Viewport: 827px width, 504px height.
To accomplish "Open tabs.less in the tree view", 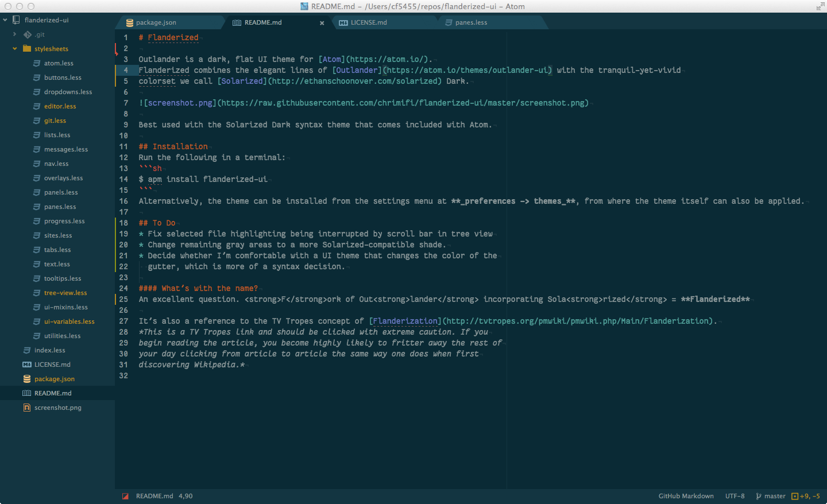I will click(57, 250).
